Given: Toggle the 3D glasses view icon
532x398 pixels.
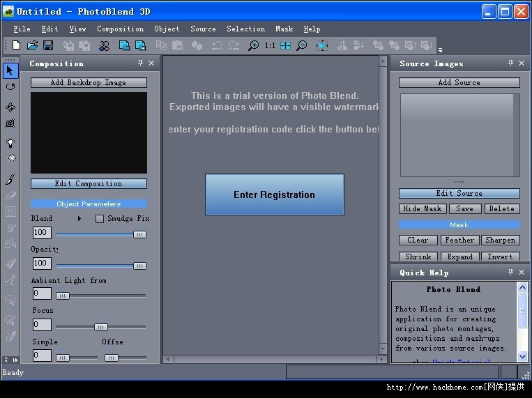Looking at the screenshot, I should pyautogui.click(x=104, y=45).
